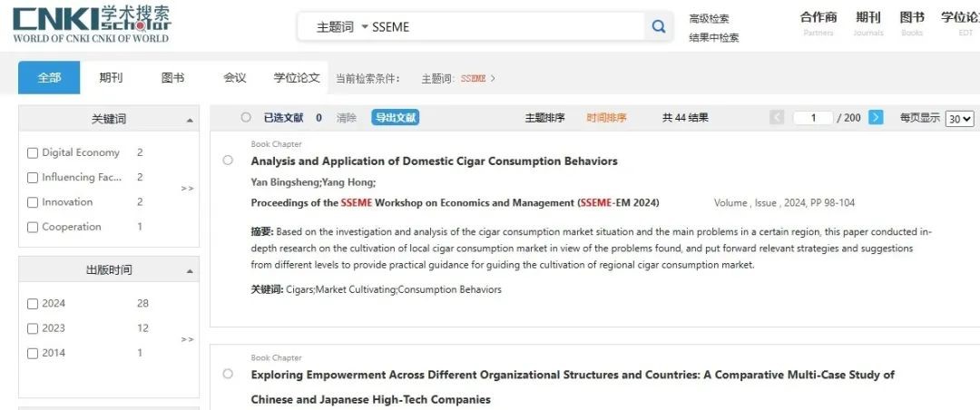
Task: Open the CNKI Scholar logo homepage
Action: [92, 25]
